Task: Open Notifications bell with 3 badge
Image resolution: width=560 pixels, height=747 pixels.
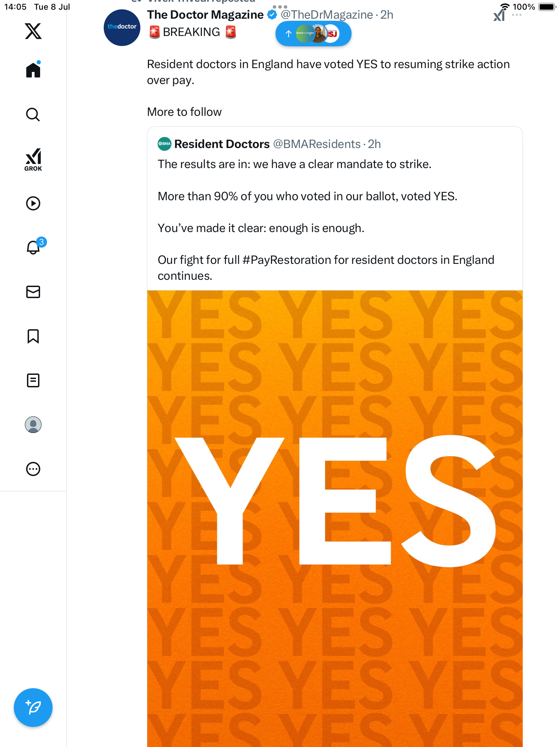Action: pyautogui.click(x=35, y=247)
